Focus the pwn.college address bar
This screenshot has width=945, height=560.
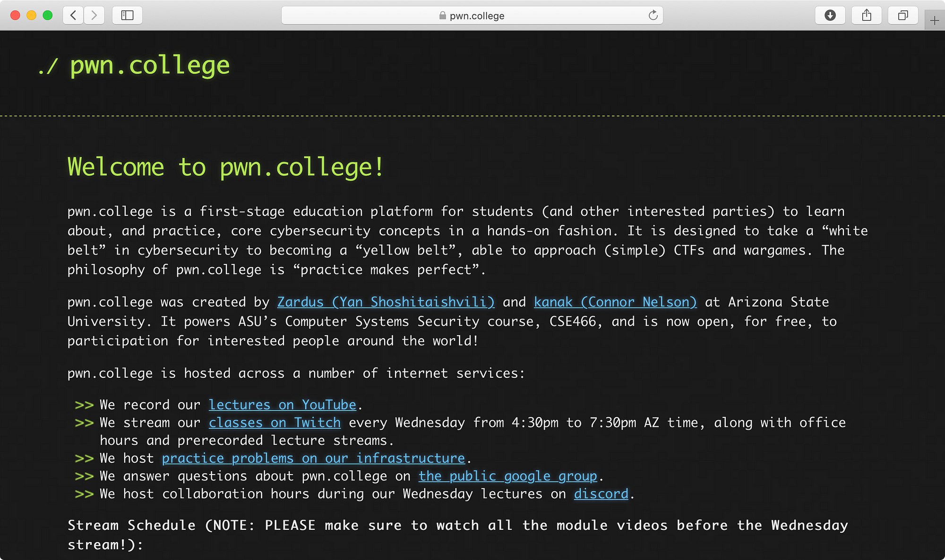[x=472, y=16]
